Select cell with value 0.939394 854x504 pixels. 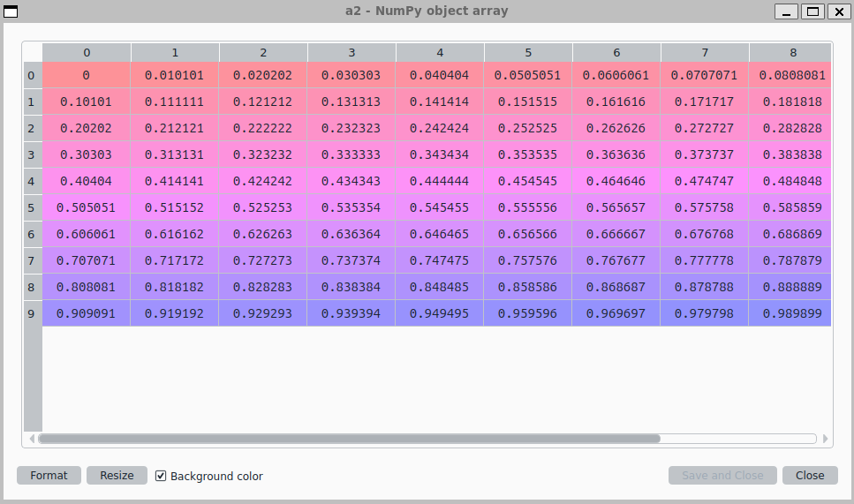[351, 313]
